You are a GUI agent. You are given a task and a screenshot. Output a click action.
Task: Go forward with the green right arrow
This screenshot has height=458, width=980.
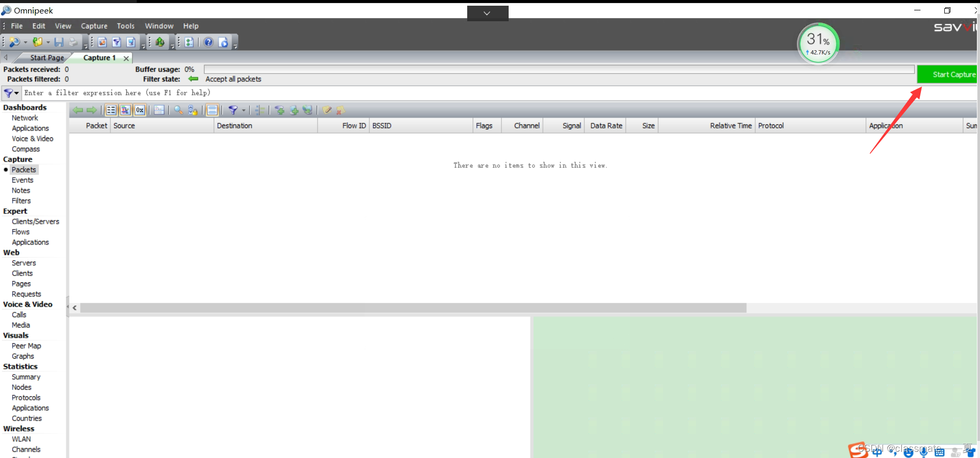pyautogui.click(x=92, y=110)
